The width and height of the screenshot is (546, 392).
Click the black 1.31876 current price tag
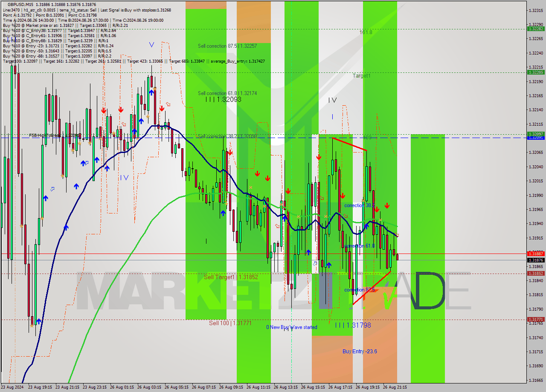(x=536, y=260)
